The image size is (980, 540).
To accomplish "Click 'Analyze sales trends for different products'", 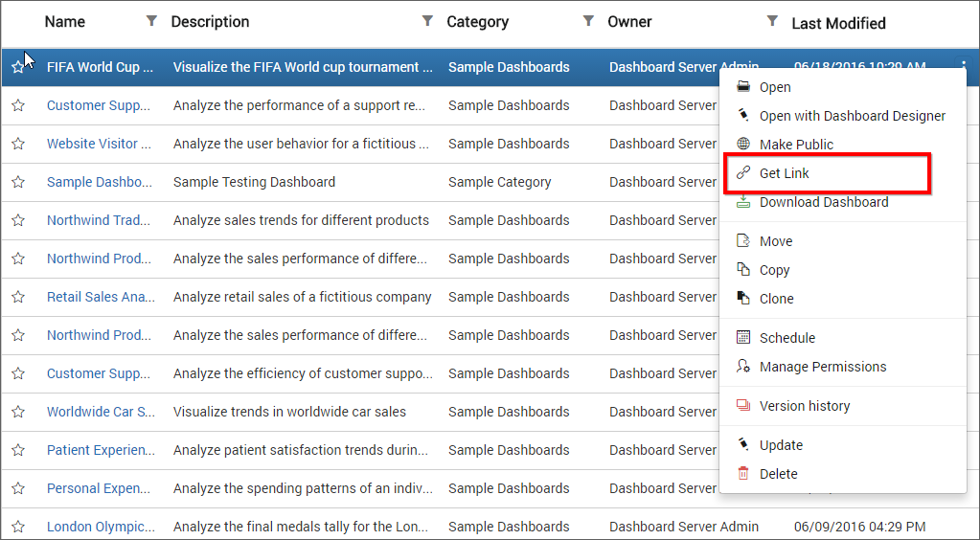I will click(x=301, y=220).
